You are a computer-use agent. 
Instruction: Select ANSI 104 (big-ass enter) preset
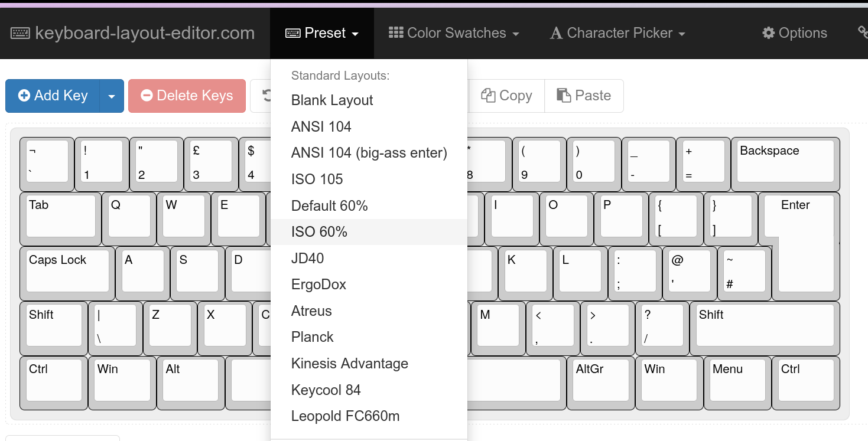(x=369, y=153)
